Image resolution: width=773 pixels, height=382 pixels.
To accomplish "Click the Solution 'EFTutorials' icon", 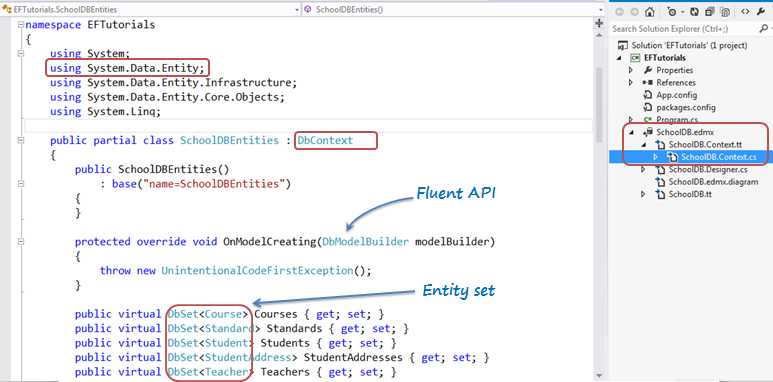I will (x=623, y=45).
